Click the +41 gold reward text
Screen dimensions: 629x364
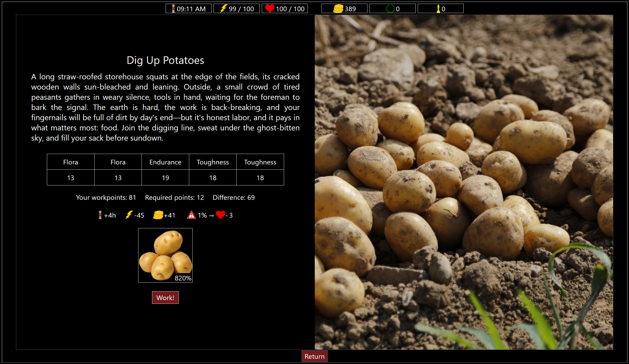169,215
